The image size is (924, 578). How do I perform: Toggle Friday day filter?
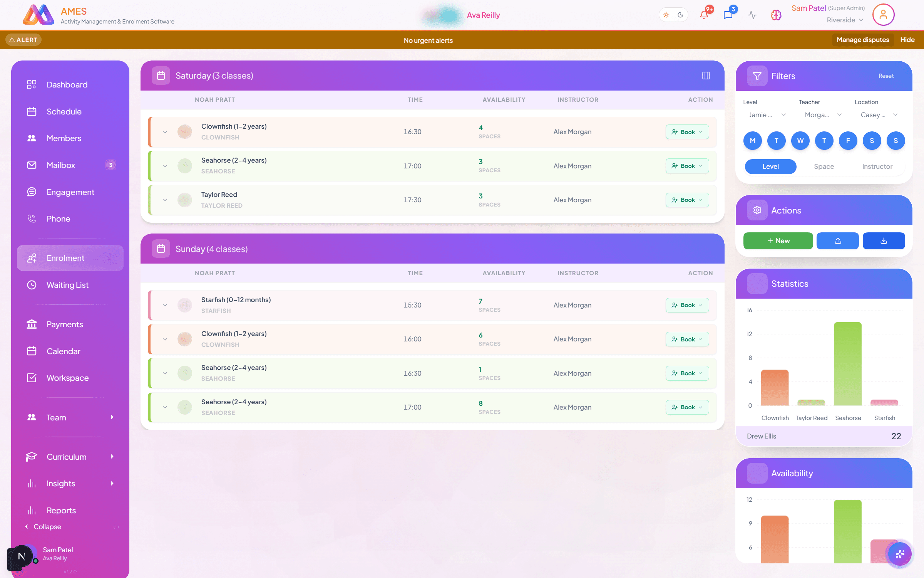848,141
